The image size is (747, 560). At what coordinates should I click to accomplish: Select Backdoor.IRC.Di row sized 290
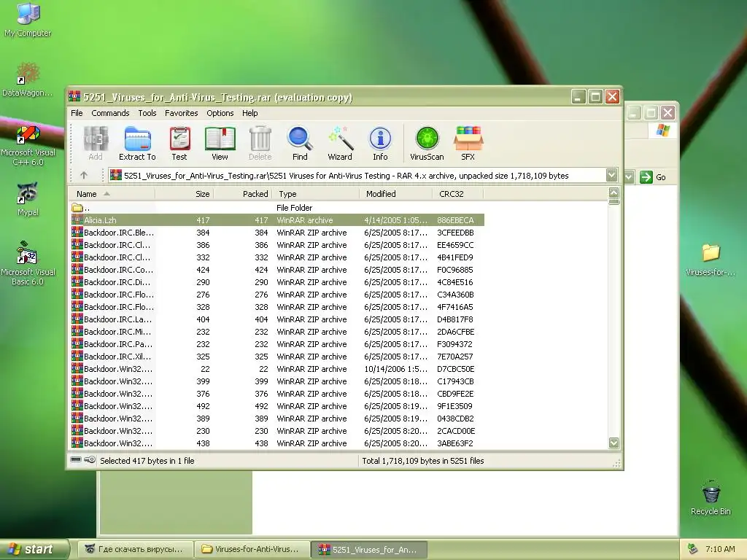277,282
